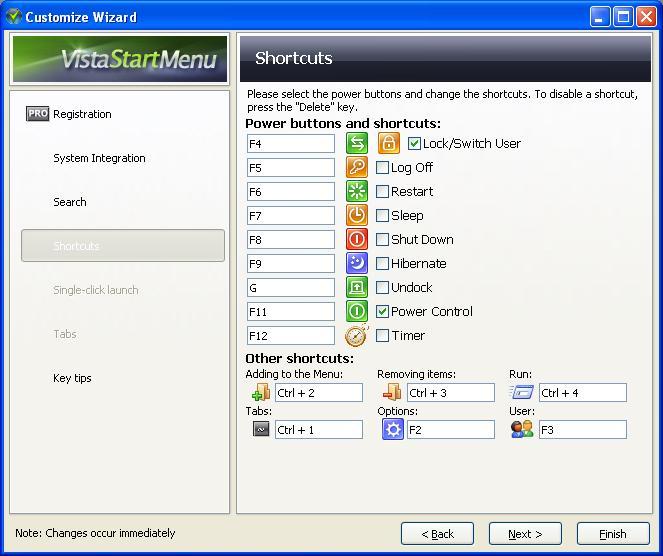663x556 pixels.
Task: Click the red Shut Down icon
Action: pos(357,239)
